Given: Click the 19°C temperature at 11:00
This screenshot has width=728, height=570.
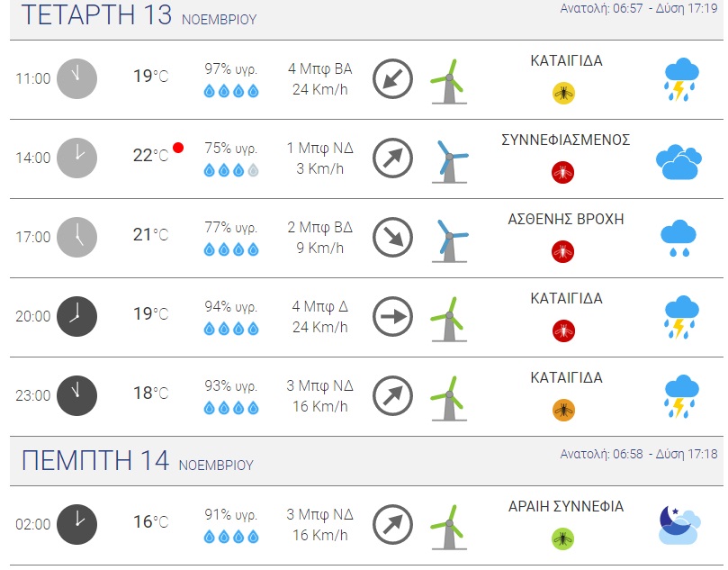Looking at the screenshot, I should tap(150, 77).
